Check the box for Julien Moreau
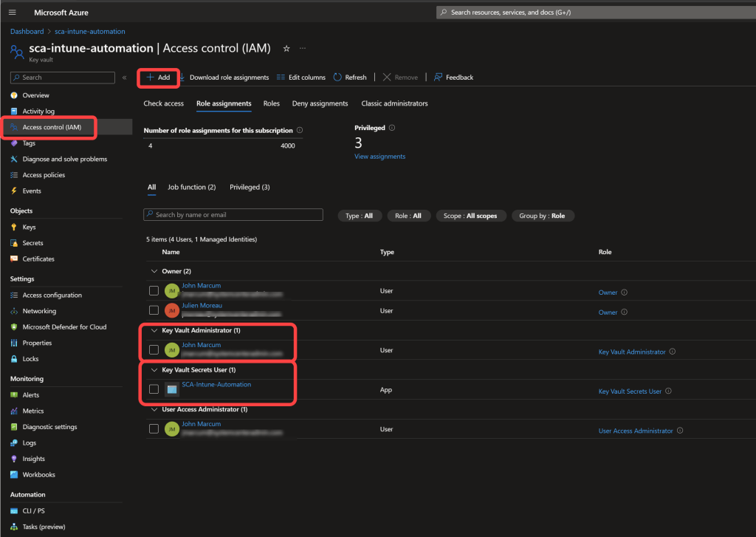756x537 pixels. click(154, 310)
